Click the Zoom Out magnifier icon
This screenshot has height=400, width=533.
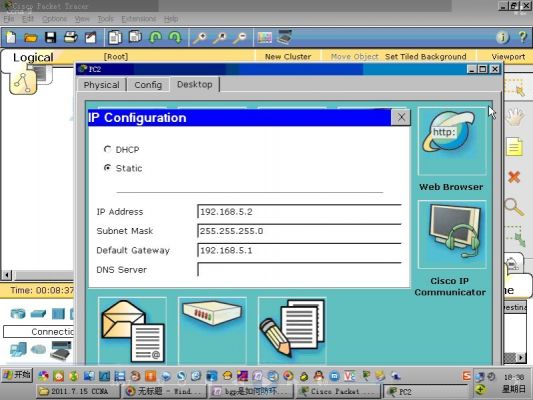point(240,38)
